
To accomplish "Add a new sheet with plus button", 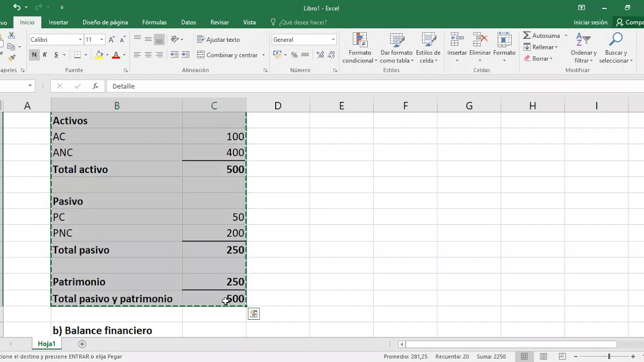I will 82,344.
